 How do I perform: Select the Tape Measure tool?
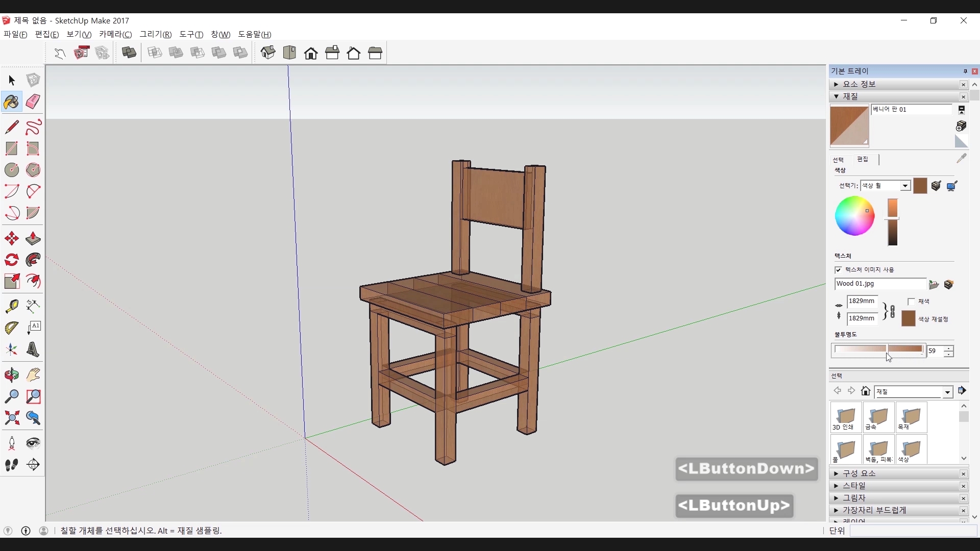tap(12, 306)
